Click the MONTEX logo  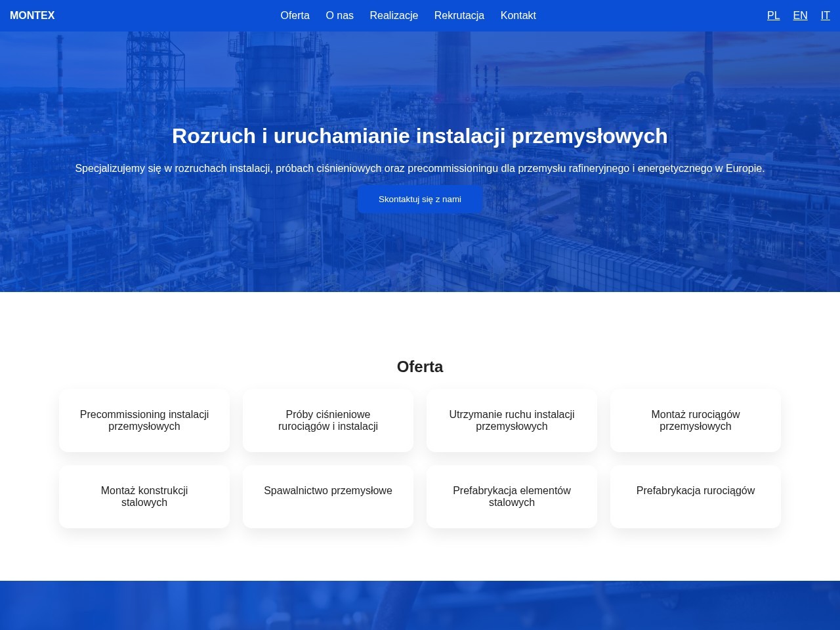coord(32,16)
